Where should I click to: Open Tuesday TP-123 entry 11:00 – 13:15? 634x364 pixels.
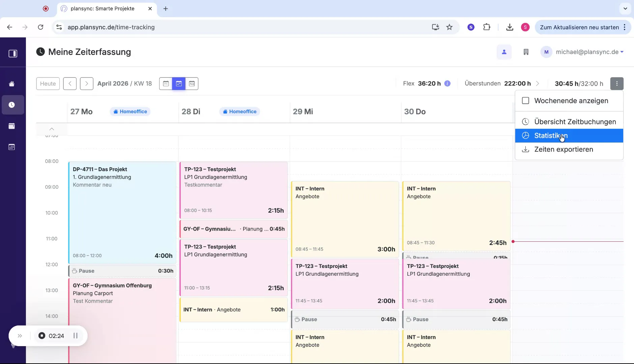pyautogui.click(x=234, y=268)
